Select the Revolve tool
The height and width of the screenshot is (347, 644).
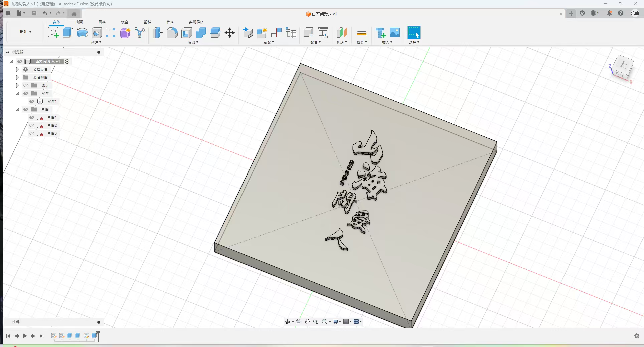click(x=82, y=33)
